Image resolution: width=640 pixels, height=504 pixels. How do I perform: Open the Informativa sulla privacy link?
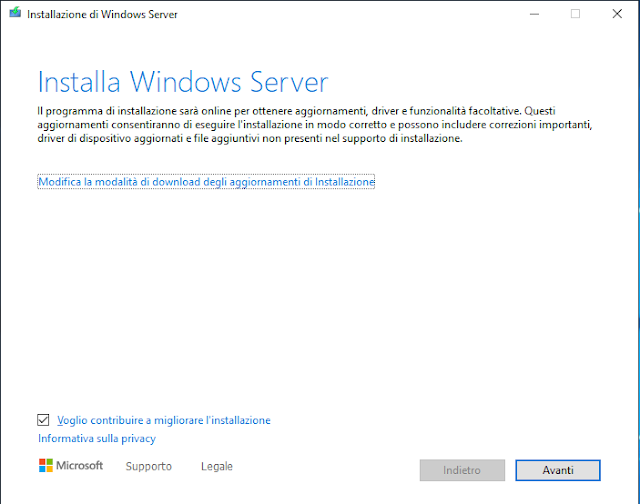97,438
